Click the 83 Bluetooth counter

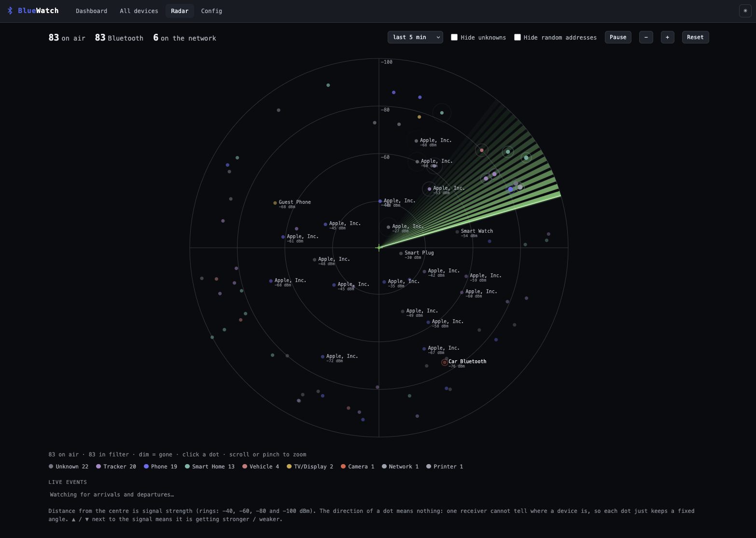(119, 38)
